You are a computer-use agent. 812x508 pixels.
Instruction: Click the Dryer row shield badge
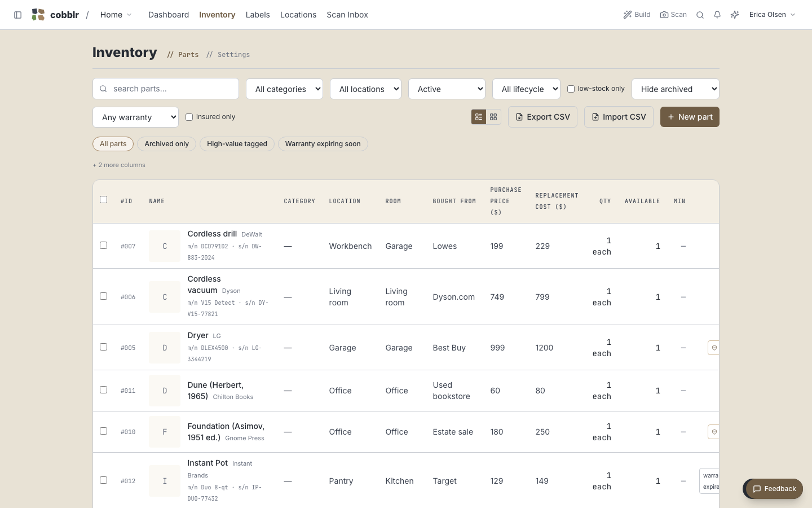(713, 348)
